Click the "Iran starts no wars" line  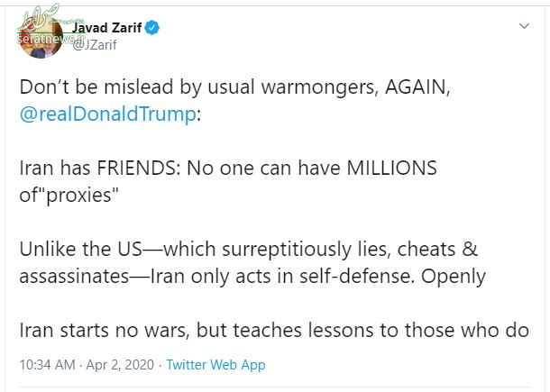point(274,331)
